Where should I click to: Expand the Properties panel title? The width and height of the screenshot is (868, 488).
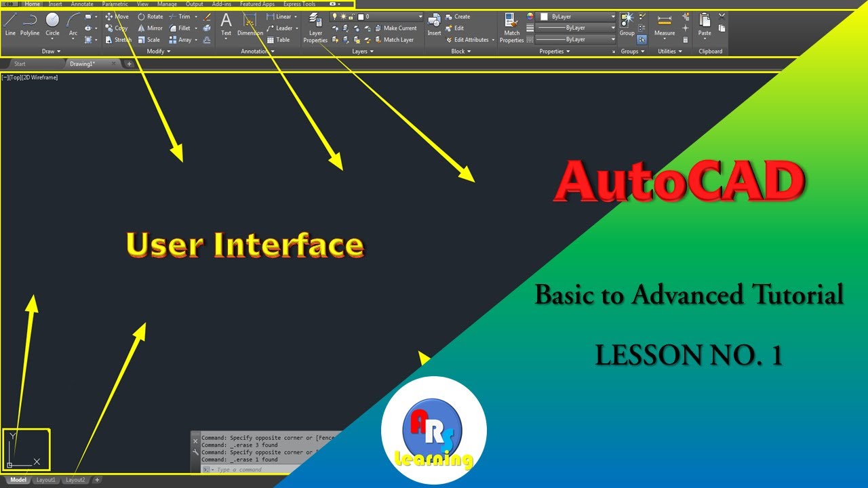[555, 52]
